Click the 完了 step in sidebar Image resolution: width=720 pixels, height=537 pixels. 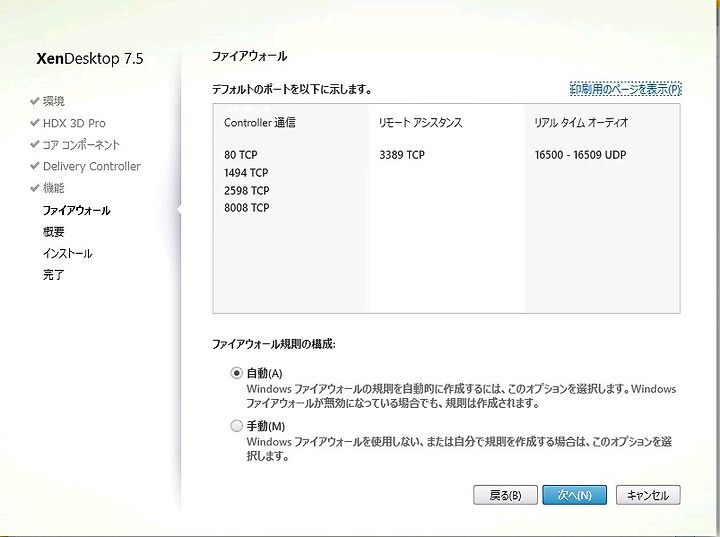[53, 275]
